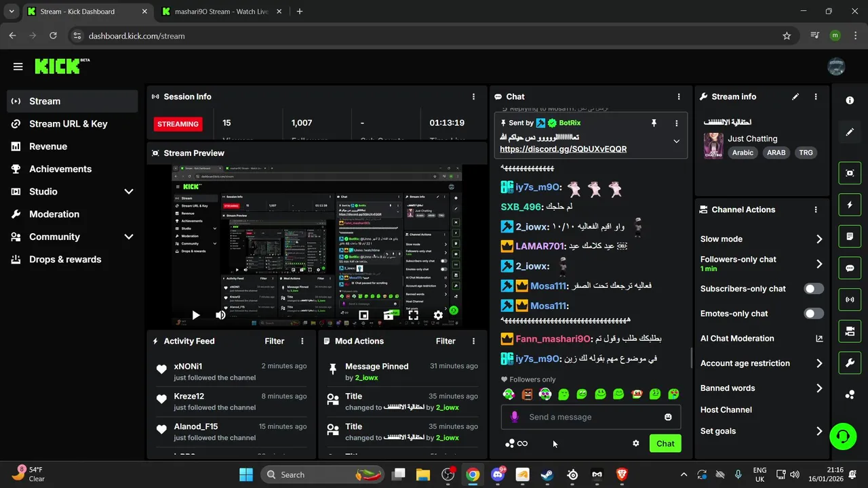The width and height of the screenshot is (868, 488).
Task: Toggle theater mode in the Stream Preview player
Action: click(389, 315)
